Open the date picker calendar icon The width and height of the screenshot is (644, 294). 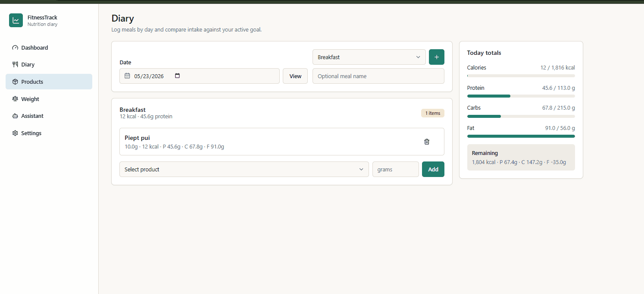(177, 76)
